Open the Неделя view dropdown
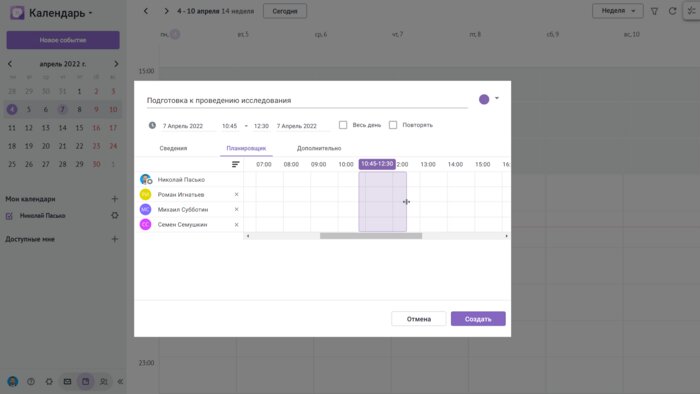This screenshot has height=394, width=700. pyautogui.click(x=617, y=11)
